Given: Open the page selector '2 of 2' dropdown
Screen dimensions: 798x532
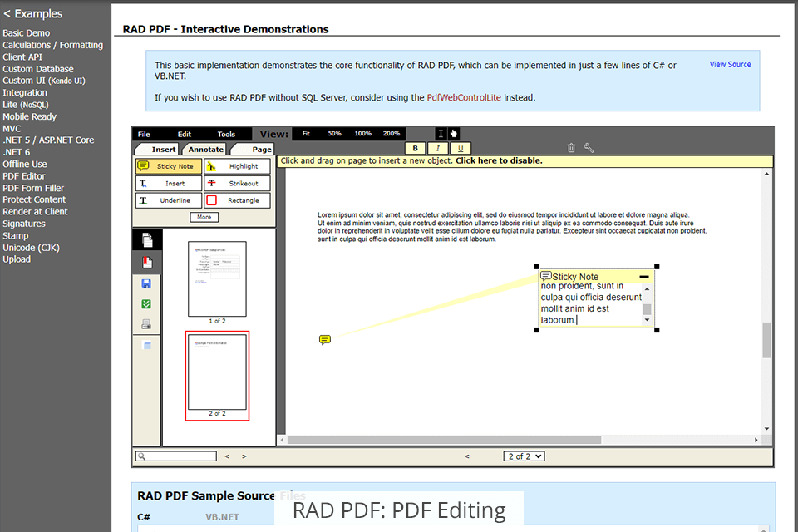Looking at the screenshot, I should pyautogui.click(x=525, y=456).
